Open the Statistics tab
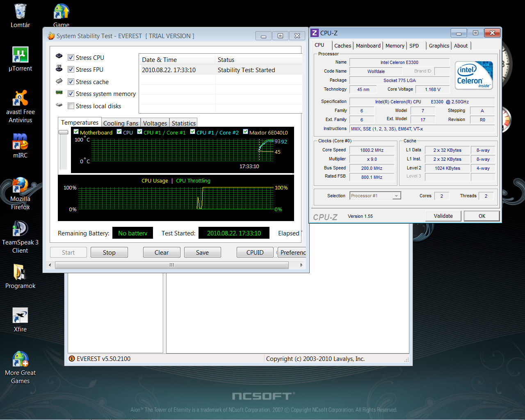Viewport: 525px width, 420px height. pyautogui.click(x=183, y=123)
